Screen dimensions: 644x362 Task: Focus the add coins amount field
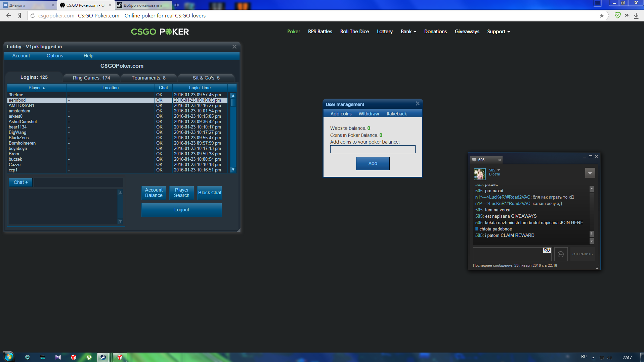pyautogui.click(x=373, y=149)
